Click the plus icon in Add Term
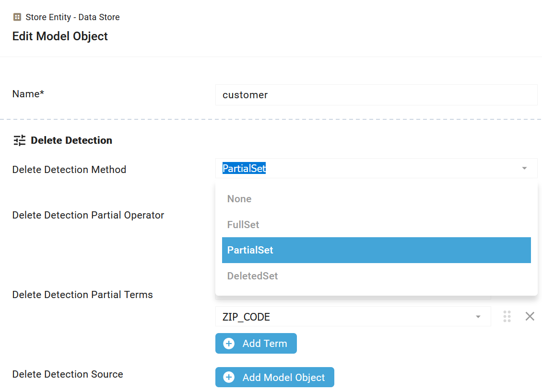542x392 pixels. [x=229, y=343]
